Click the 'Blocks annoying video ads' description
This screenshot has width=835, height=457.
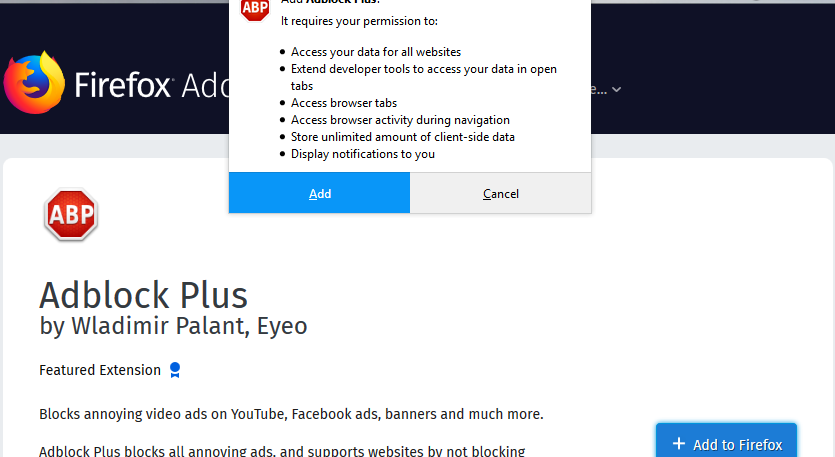point(291,414)
